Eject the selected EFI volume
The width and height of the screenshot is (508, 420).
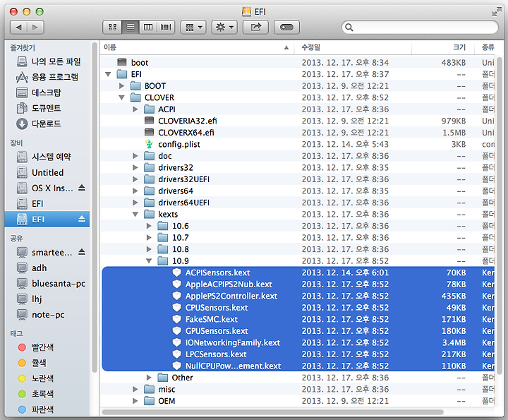point(82,219)
